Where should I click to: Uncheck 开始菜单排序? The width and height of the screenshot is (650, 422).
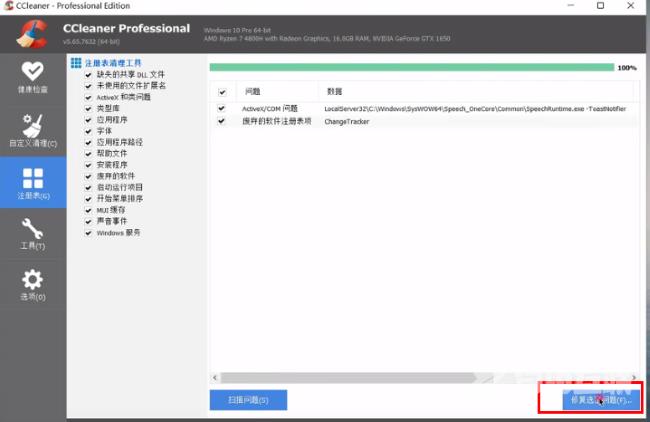(88, 199)
